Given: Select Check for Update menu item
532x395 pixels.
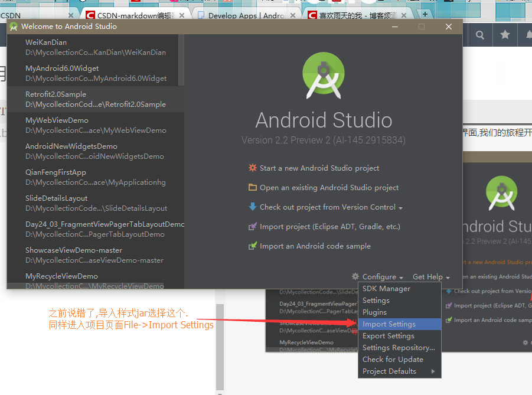Looking at the screenshot, I should [399, 360].
